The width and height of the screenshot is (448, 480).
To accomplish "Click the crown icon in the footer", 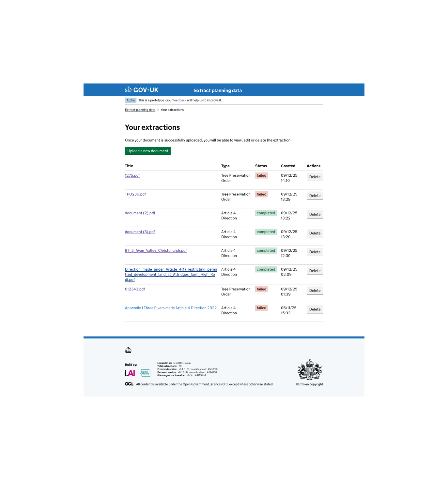I will 128,350.
